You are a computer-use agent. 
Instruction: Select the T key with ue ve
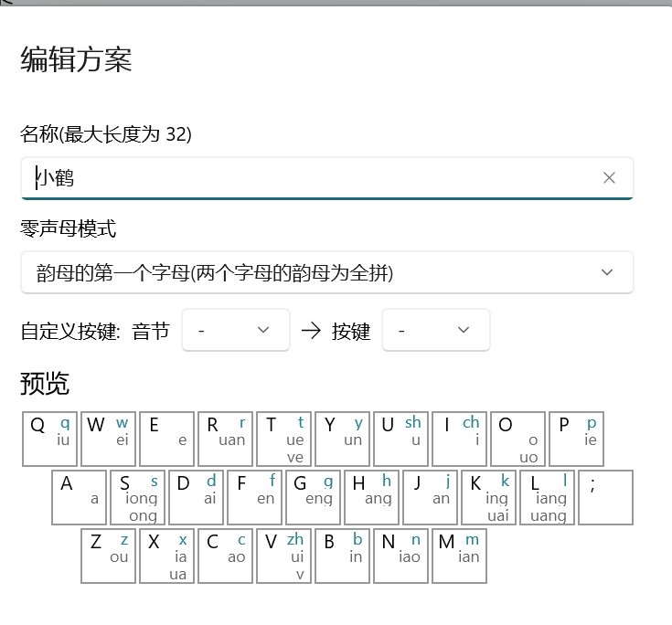point(283,439)
